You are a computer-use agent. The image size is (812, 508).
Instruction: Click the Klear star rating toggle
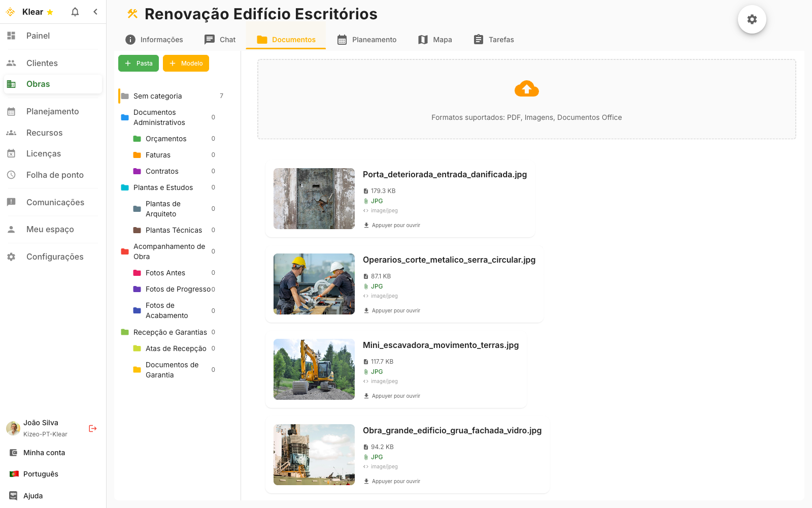(49, 12)
